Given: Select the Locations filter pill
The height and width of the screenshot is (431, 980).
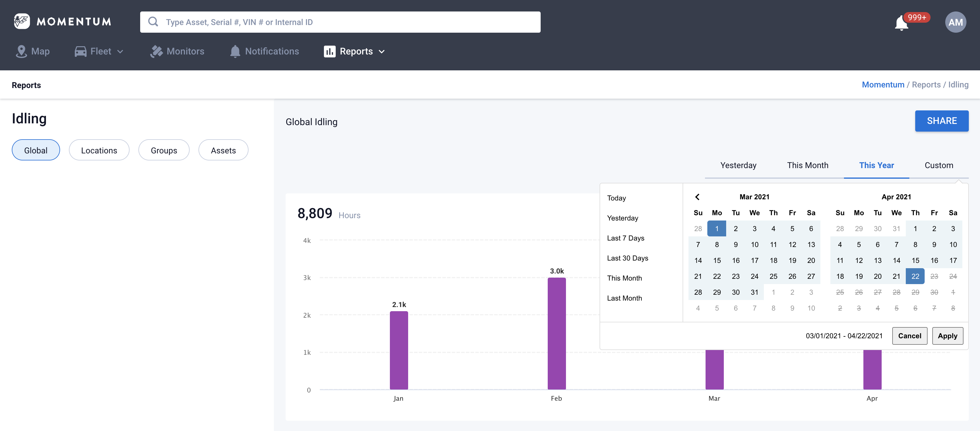Looking at the screenshot, I should pyautogui.click(x=99, y=150).
